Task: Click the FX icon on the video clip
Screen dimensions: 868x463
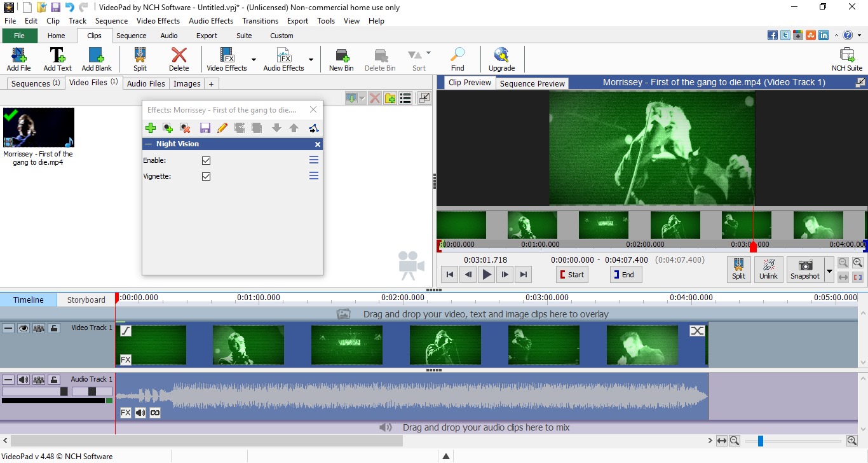Action: [x=126, y=360]
